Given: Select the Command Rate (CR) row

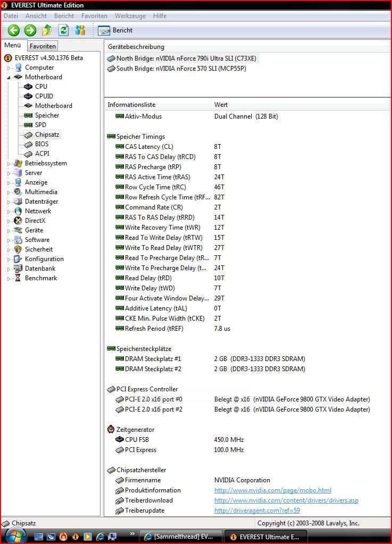Looking at the screenshot, I should (168, 207).
